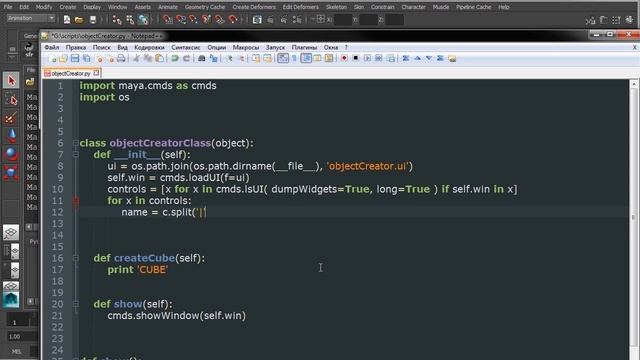Collapse show method fold marker

pos(76,304)
